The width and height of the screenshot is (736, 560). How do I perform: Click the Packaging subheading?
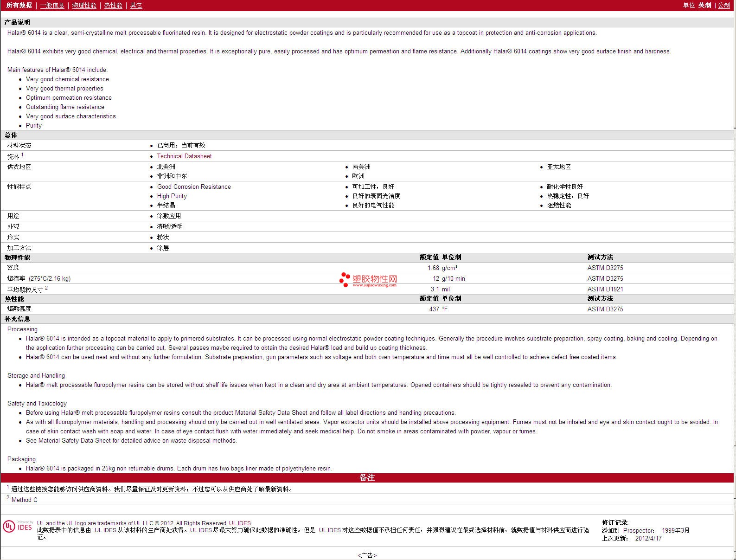21,459
